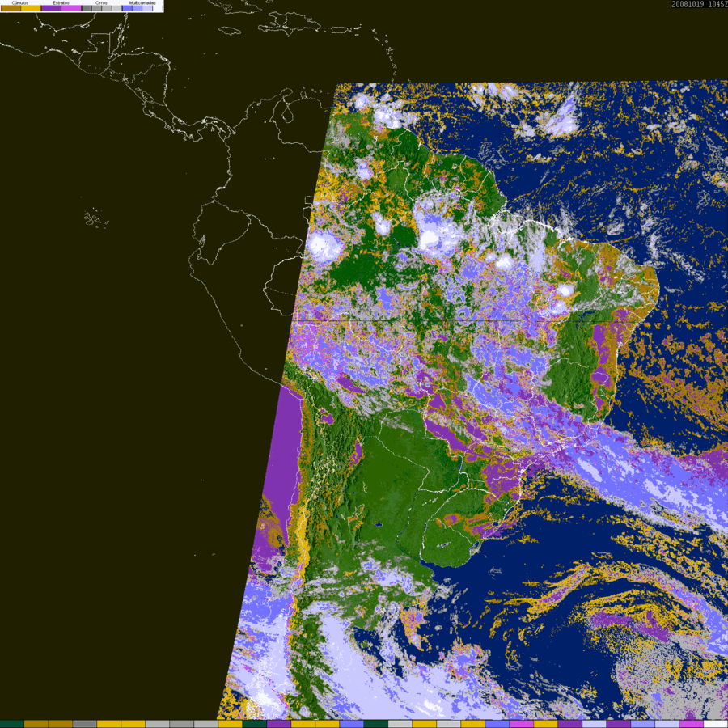Click the Cirros legend label
Viewport: 728px width, 728px height.
[101, 2]
